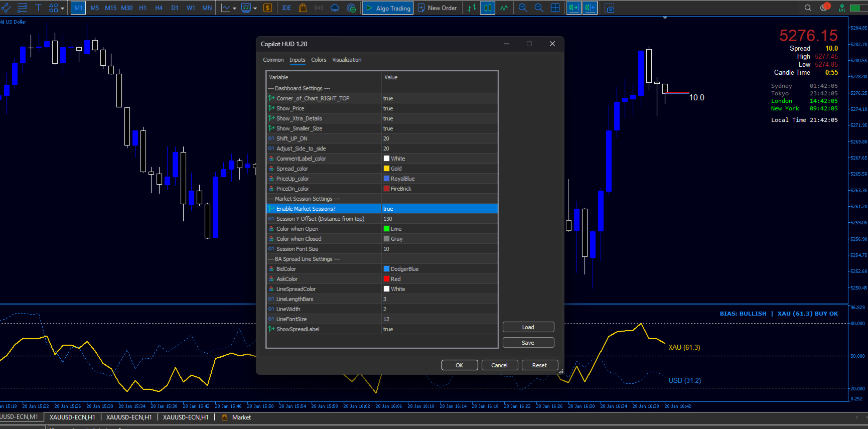Expand the shapes tool dropdown arrow

62,9
